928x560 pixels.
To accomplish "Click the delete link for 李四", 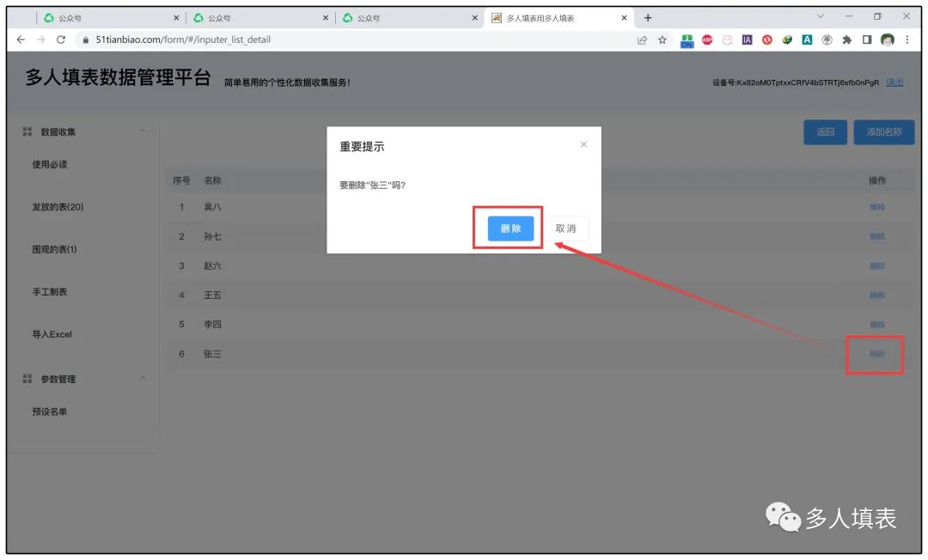I will point(877,325).
